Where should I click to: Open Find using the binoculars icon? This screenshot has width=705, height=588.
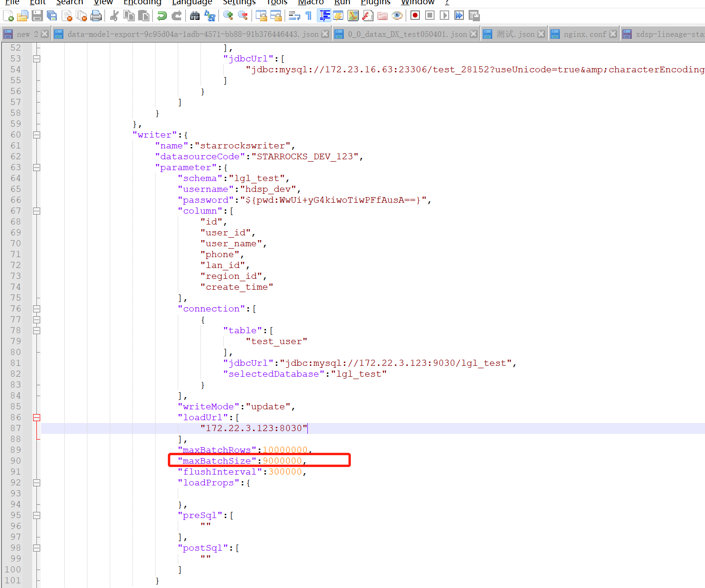tap(195, 16)
